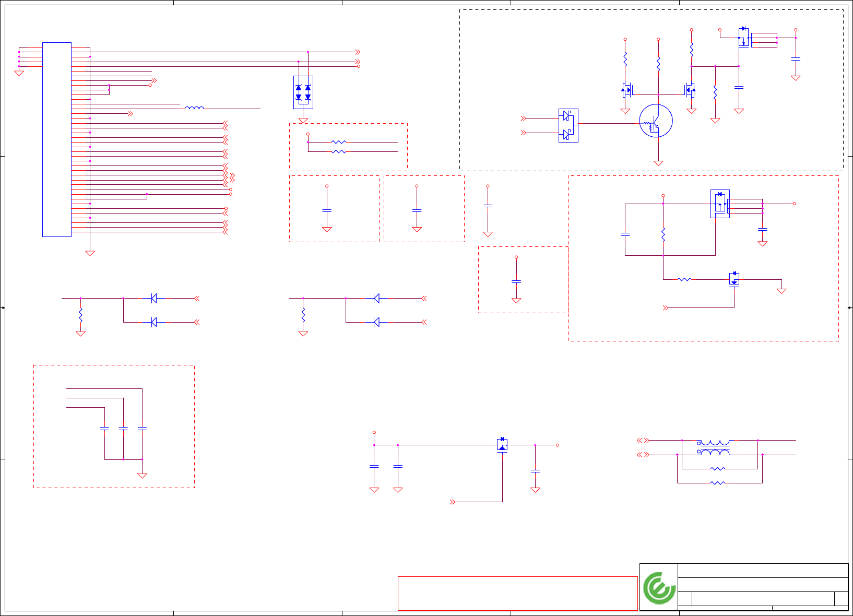Select the lower resistor below the common-mode choke
The image size is (853, 616).
[x=718, y=483]
